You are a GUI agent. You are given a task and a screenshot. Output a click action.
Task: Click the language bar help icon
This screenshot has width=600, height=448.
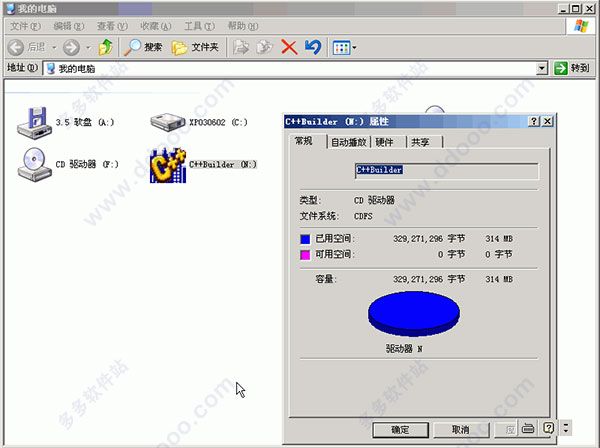coord(548,428)
